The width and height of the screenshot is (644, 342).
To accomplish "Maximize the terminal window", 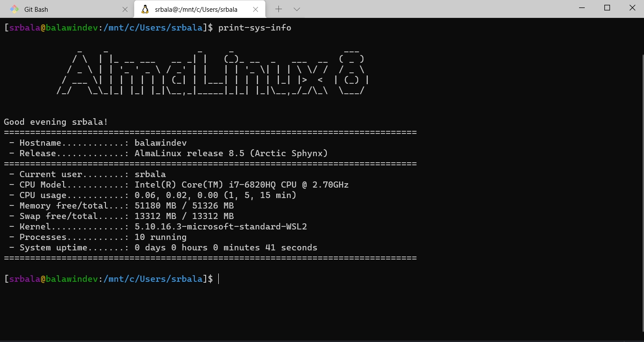I will coord(607,7).
